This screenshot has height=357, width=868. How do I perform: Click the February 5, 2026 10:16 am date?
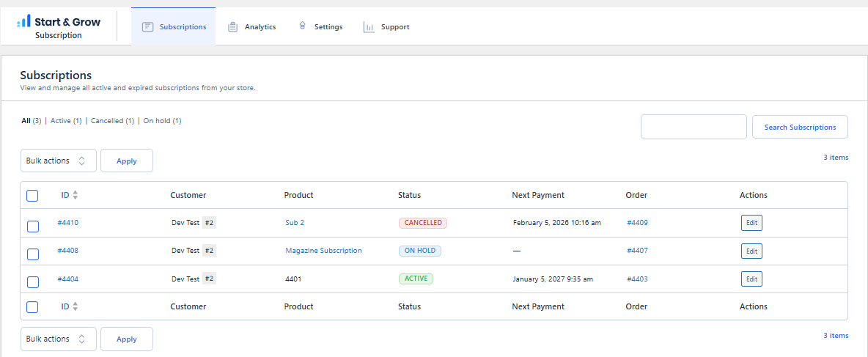557,223
